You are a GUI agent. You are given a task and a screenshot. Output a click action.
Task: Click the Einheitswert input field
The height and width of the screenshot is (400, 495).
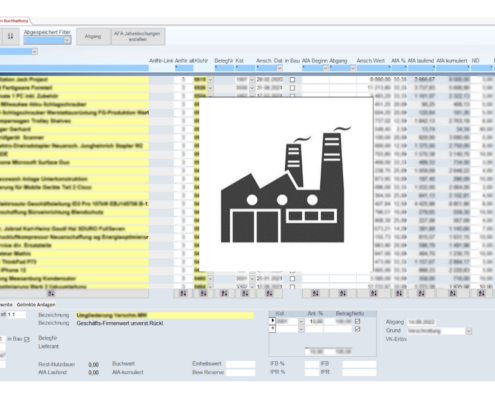pyautogui.click(x=240, y=364)
